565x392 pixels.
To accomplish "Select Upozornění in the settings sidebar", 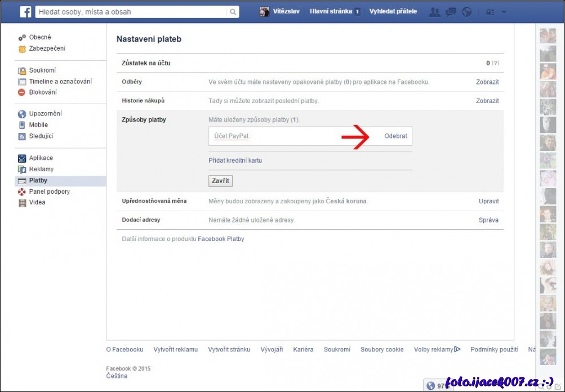I will coord(45,114).
